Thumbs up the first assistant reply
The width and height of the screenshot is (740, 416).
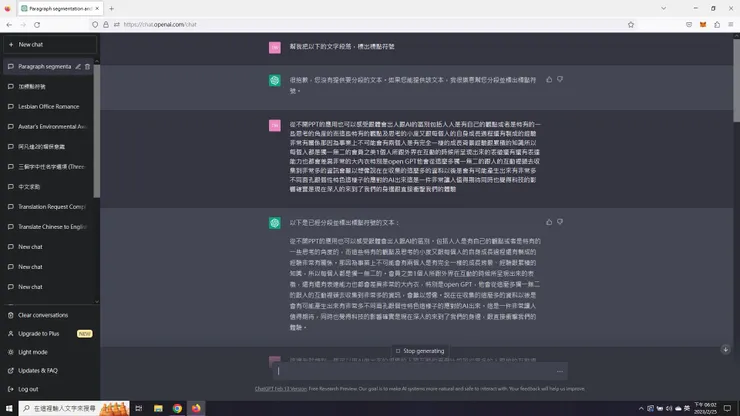point(549,79)
